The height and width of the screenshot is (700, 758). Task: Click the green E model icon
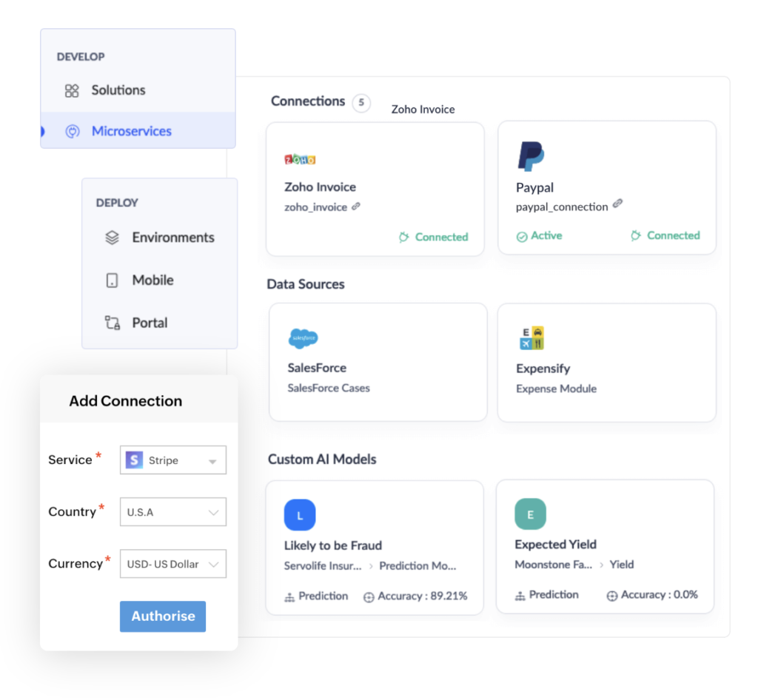(x=530, y=514)
